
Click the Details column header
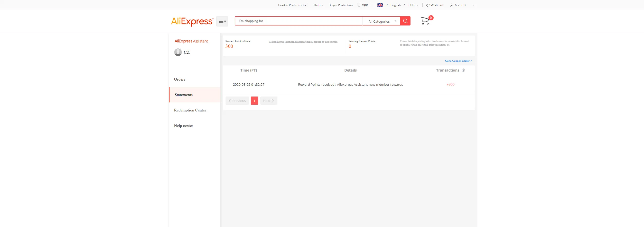(x=350, y=70)
